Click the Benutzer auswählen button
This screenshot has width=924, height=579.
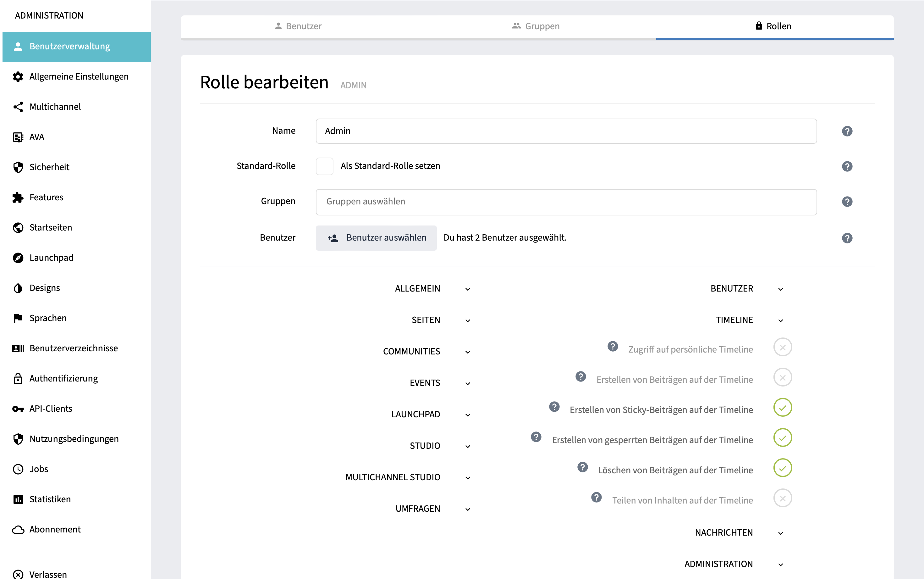pos(376,238)
